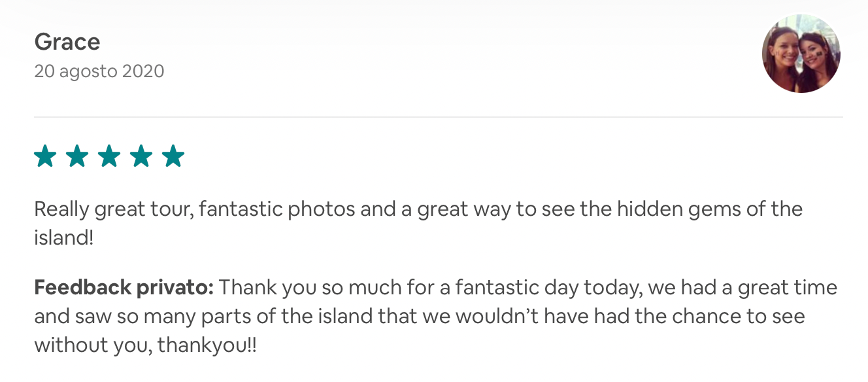Click the word "island!" ending the review

click(64, 237)
